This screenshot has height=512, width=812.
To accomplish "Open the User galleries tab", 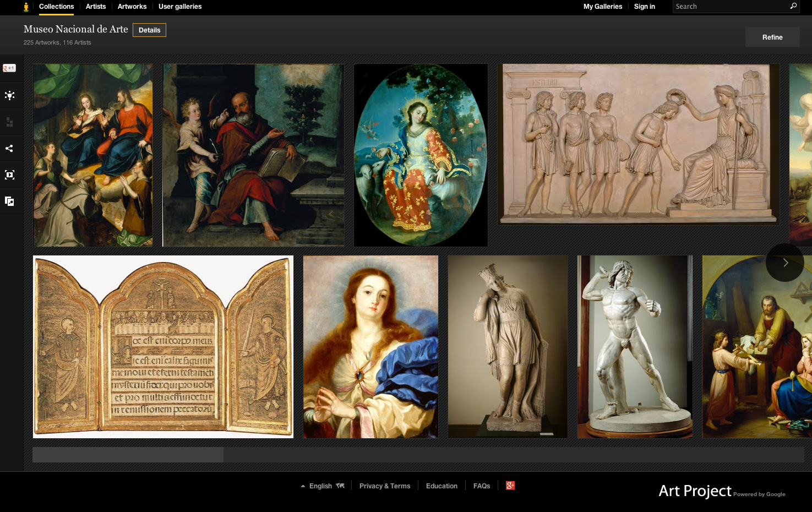I will pyautogui.click(x=180, y=7).
